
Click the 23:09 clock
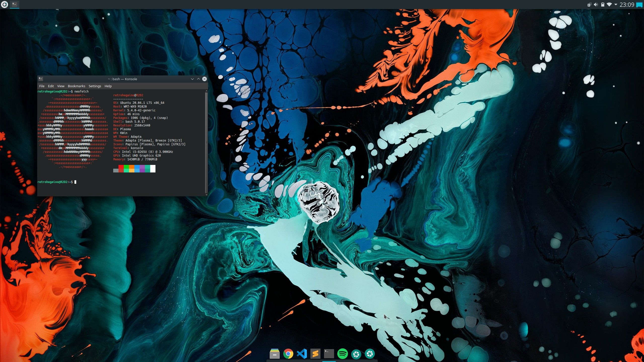click(627, 5)
